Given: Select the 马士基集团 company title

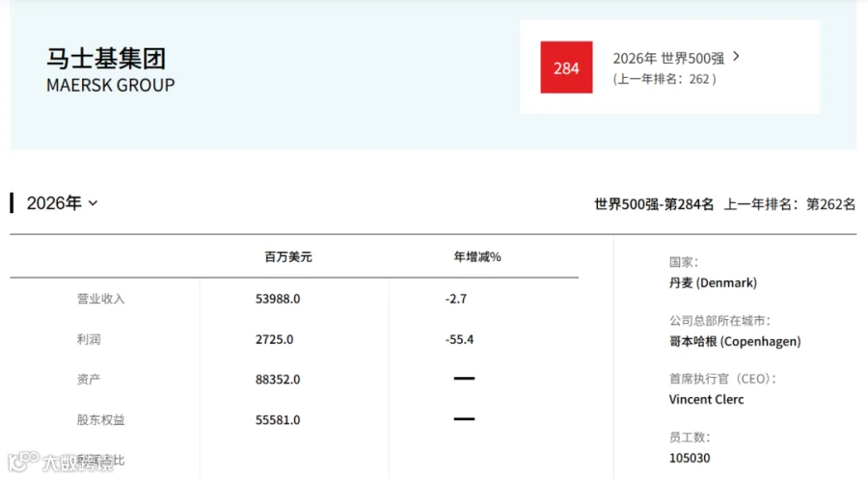Looking at the screenshot, I should pyautogui.click(x=106, y=59).
